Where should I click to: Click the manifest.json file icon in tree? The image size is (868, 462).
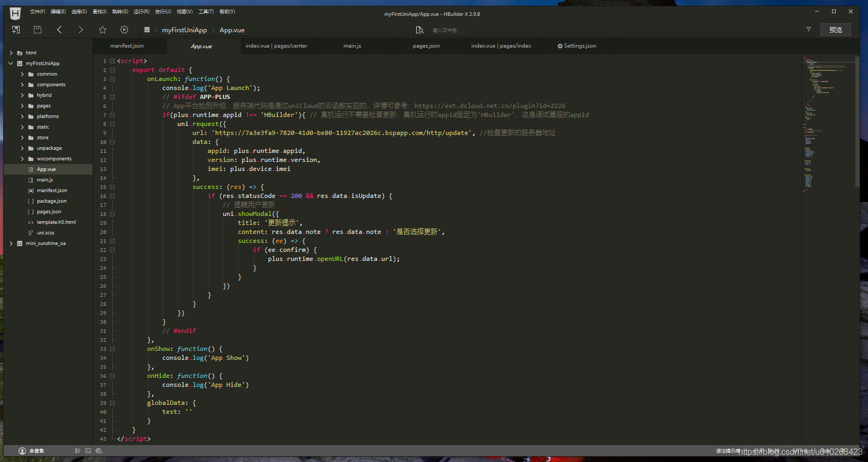pyautogui.click(x=31, y=191)
